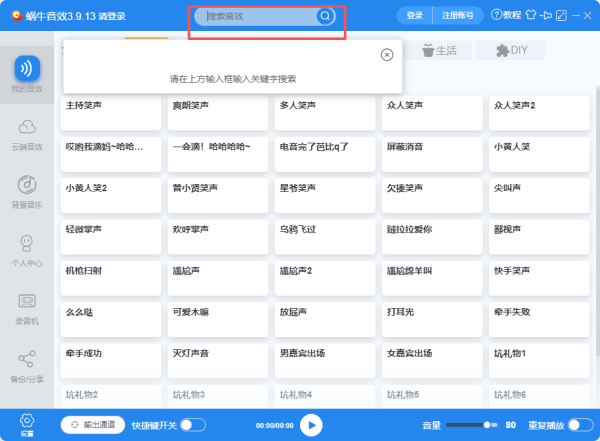Viewport: 600px width, 441px height.
Task: Play the 放屁声 sound effect
Action: 325,320
